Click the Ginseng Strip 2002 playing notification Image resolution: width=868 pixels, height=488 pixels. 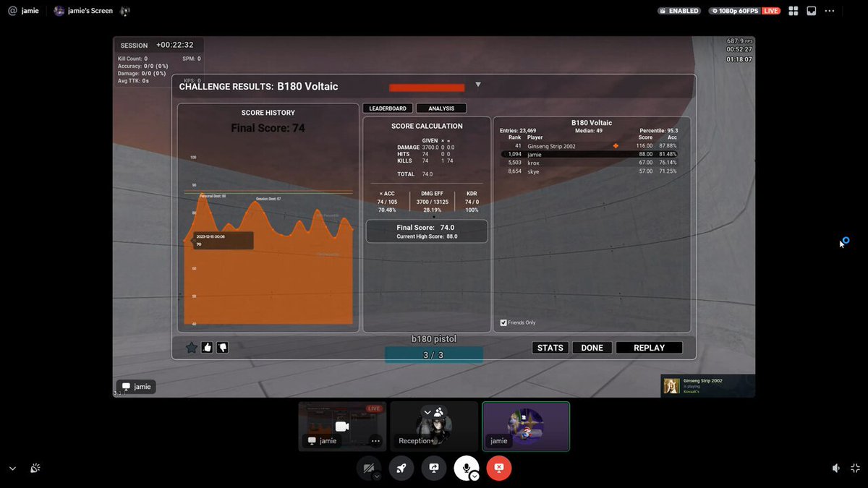coord(707,385)
